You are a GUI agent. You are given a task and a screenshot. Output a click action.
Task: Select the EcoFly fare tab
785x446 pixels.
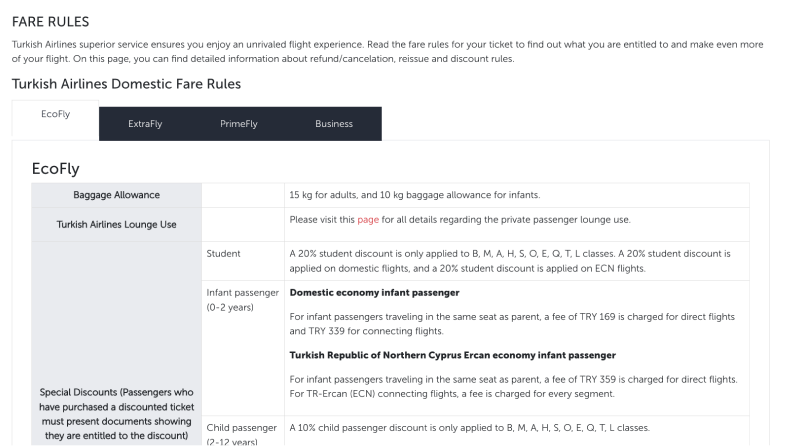pyautogui.click(x=55, y=114)
